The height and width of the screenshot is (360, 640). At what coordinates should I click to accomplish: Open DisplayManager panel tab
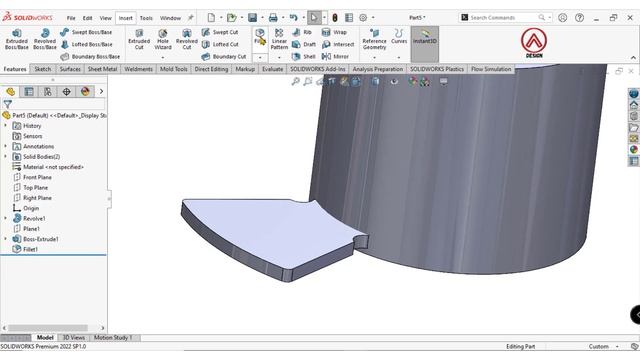pos(85,91)
